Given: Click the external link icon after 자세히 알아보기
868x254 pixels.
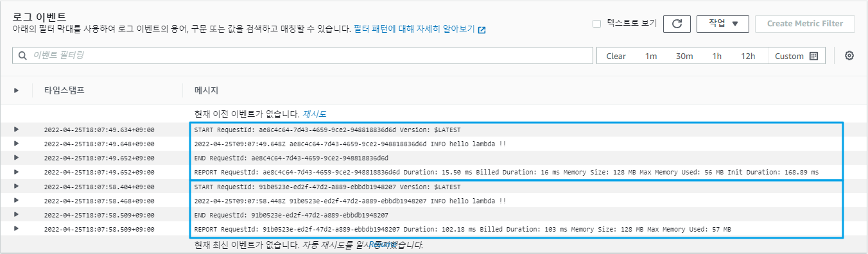Looking at the screenshot, I should coord(482,30).
